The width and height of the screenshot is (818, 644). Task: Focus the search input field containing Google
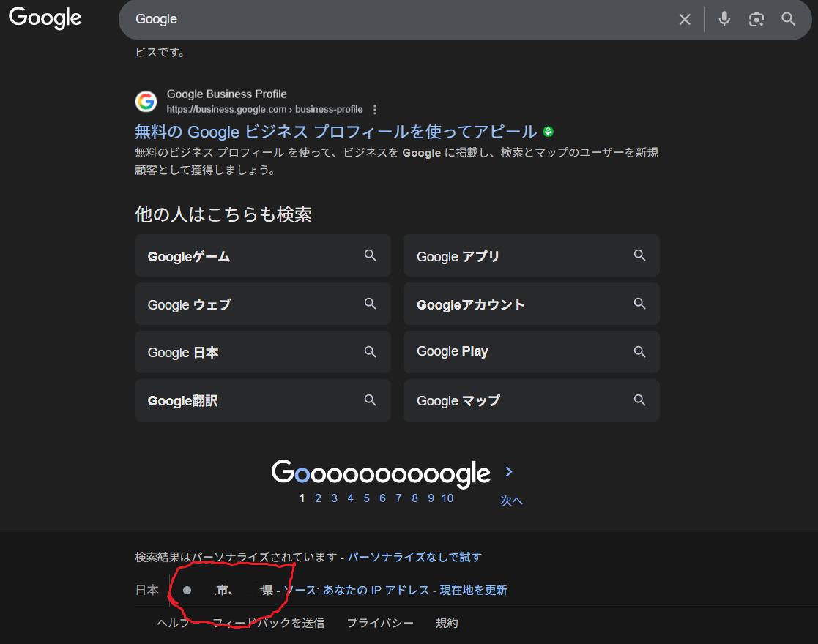point(395,20)
